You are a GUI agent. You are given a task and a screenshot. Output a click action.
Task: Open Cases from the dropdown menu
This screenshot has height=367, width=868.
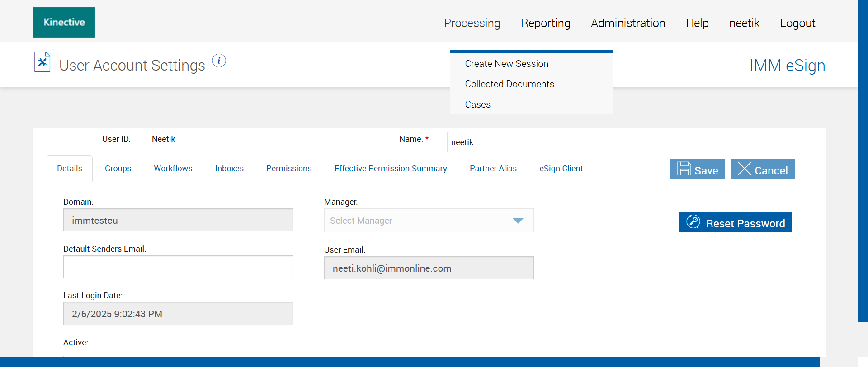coord(477,104)
